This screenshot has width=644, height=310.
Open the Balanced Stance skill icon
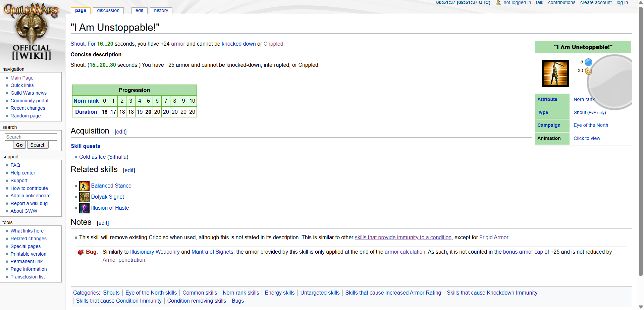84,186
